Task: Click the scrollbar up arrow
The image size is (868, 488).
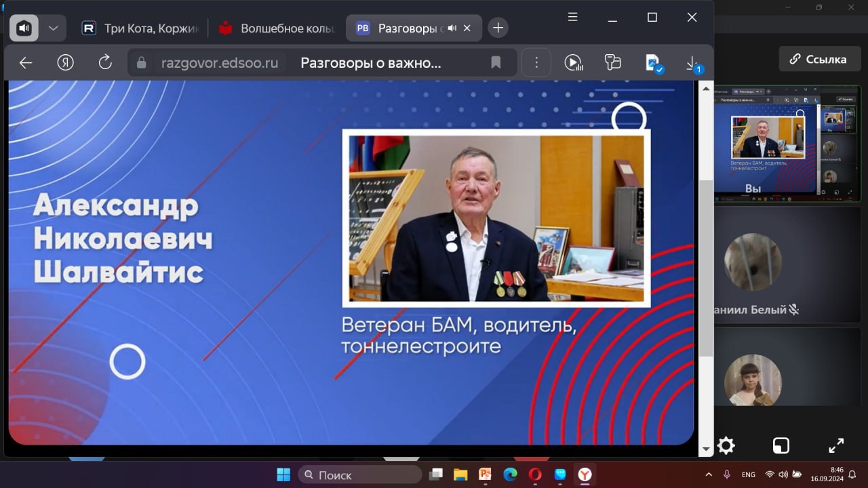Action: pyautogui.click(x=706, y=88)
